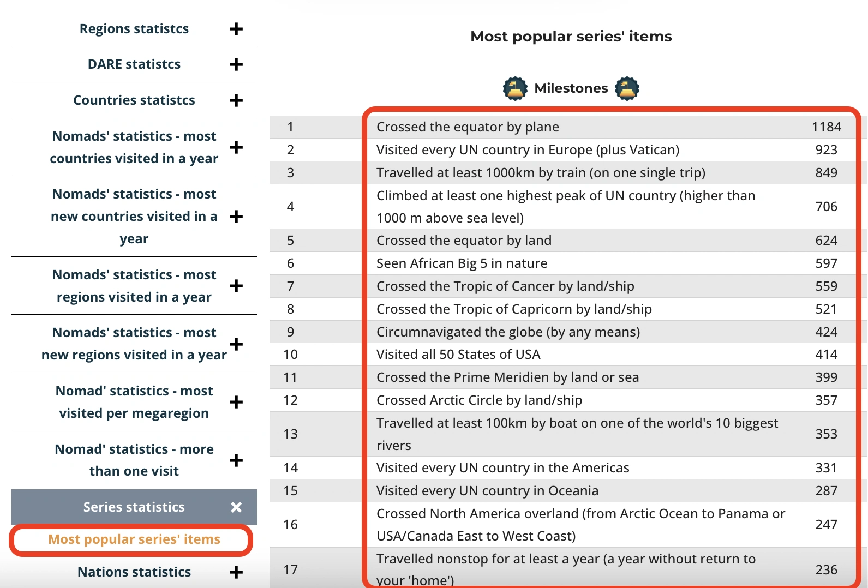868x588 pixels.
Task: Expand most visited per megaregion section
Action: (236, 403)
